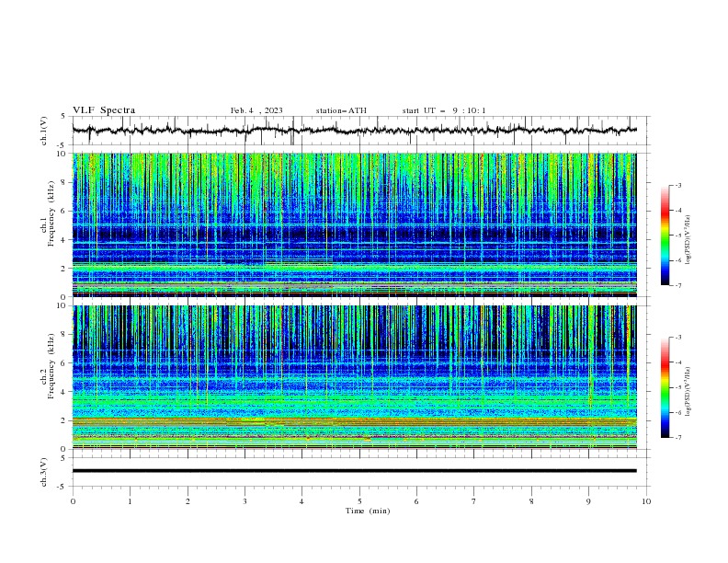Image resolution: width=728 pixels, height=563 pixels.
Task: Click the time axis tick label "9"
Action: click(x=588, y=501)
